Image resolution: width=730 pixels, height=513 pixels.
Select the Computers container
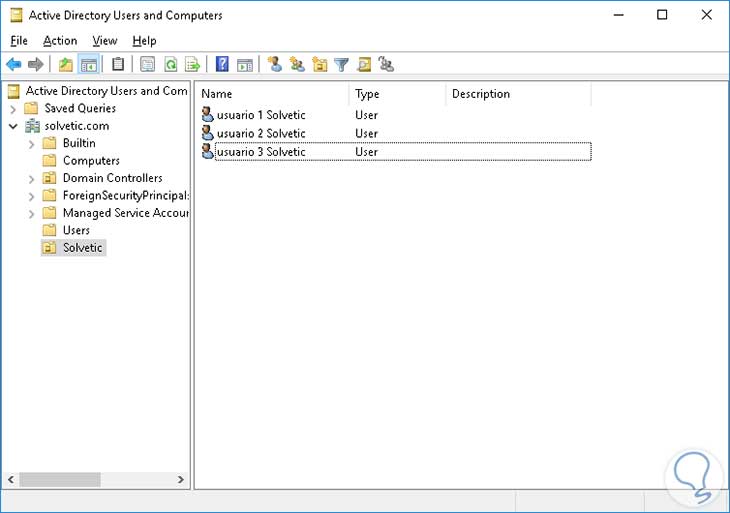pos(91,161)
